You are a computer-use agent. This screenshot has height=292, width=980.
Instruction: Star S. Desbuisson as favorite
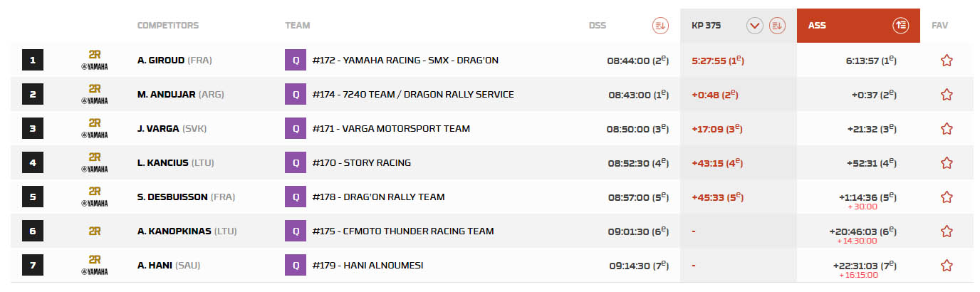coord(947,197)
